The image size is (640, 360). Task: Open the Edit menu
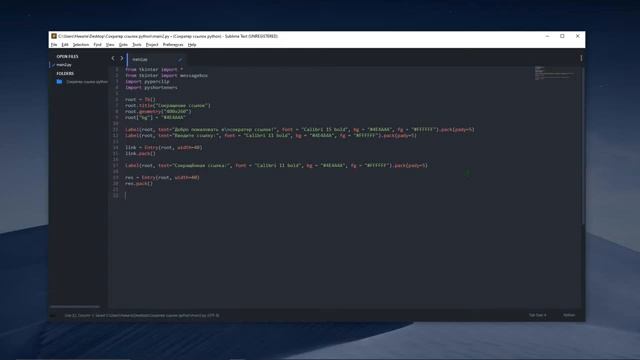[x=64, y=44]
